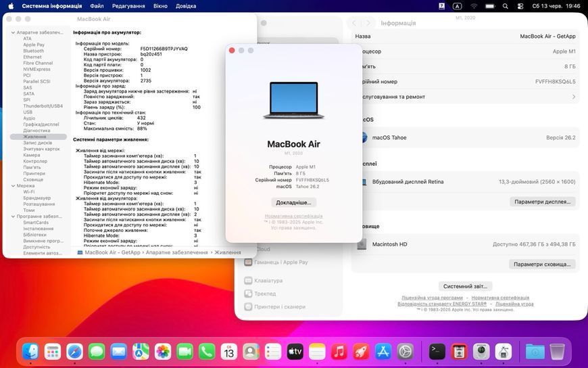The width and height of the screenshot is (588, 368).
Task: Open the Music app in dock
Action: point(339,352)
